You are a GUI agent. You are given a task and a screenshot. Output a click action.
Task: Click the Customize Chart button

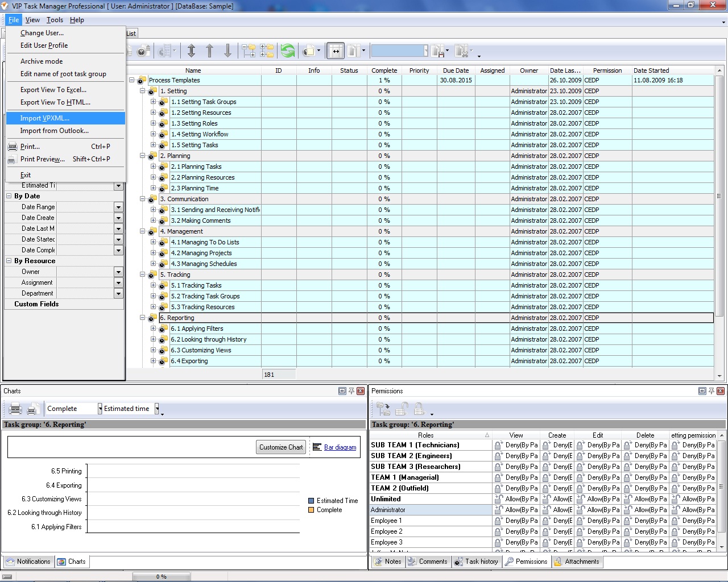tap(280, 447)
